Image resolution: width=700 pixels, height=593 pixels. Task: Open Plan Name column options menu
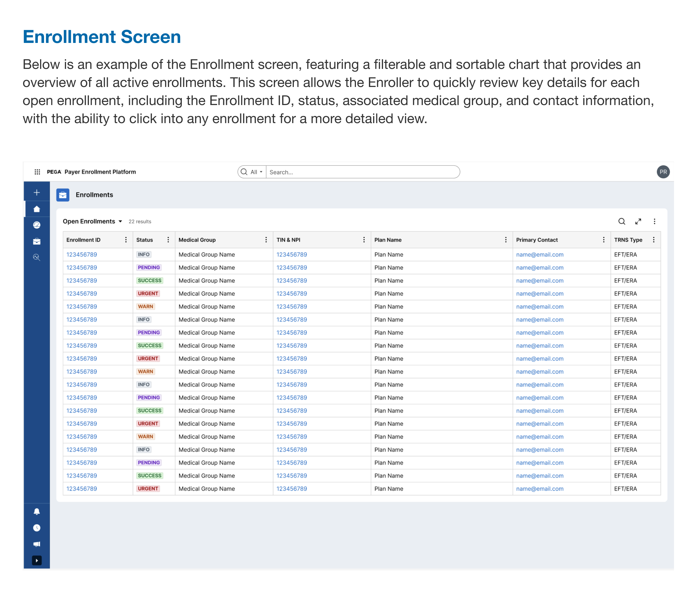(506, 240)
